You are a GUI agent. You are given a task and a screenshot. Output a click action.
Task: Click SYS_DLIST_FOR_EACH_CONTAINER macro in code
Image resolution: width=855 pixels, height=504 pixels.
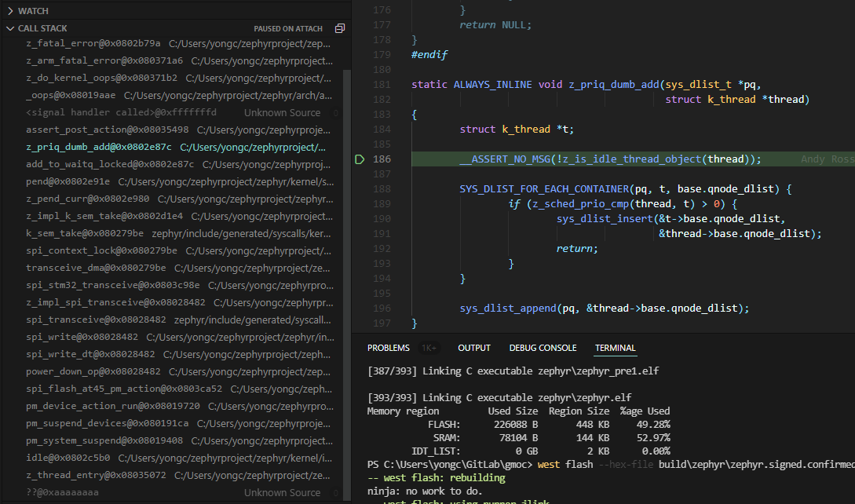coord(544,189)
